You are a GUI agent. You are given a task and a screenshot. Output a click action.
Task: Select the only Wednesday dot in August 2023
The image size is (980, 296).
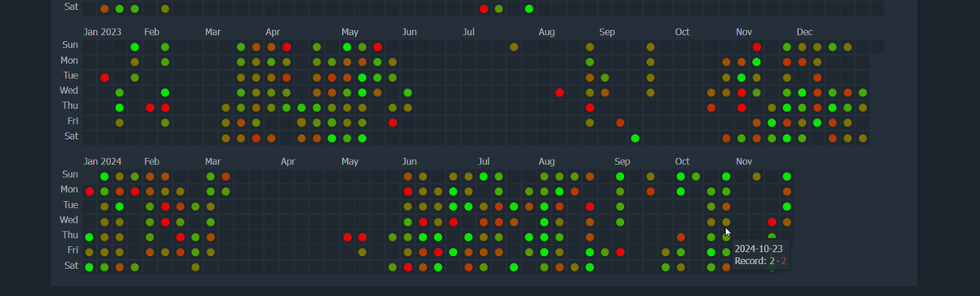[x=559, y=92]
